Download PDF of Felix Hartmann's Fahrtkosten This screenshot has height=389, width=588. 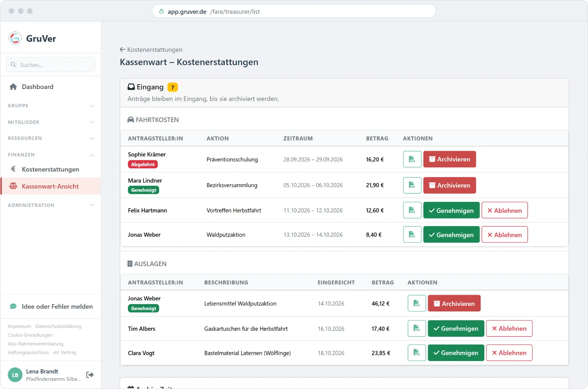coord(412,210)
